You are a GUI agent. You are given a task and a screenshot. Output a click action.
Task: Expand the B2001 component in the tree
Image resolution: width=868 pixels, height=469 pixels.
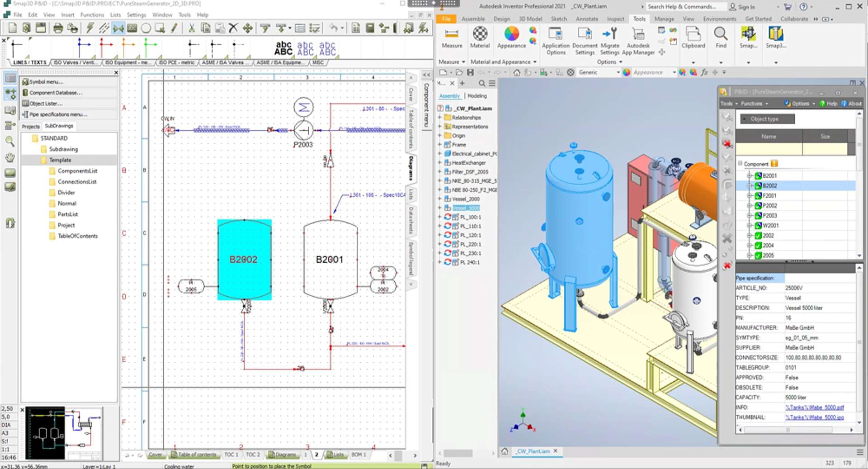click(750, 175)
